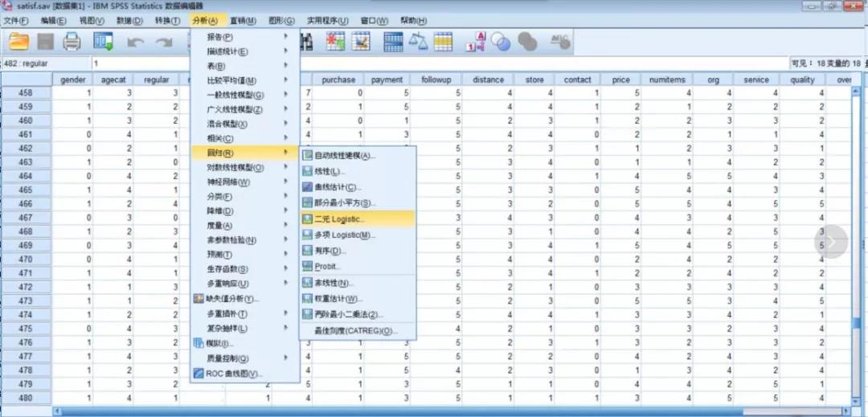Open the Recall recent dialogs icon
Viewport: 868px width, 417px height.
pos(103,42)
